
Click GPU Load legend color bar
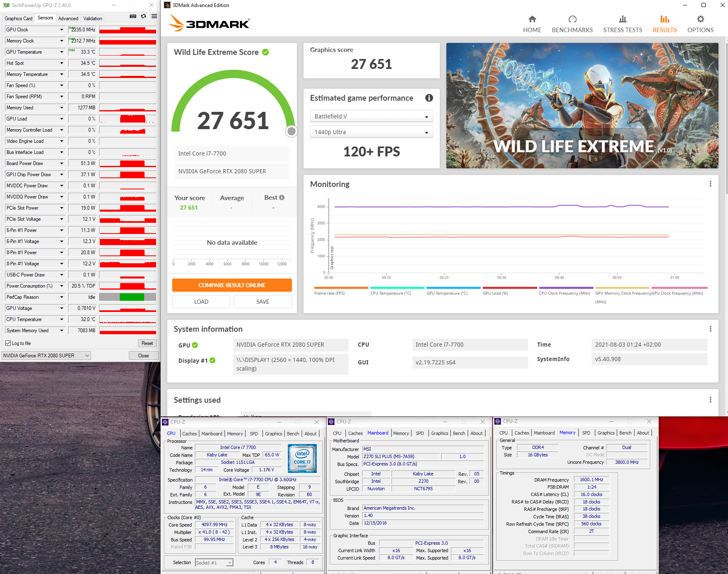coord(510,288)
